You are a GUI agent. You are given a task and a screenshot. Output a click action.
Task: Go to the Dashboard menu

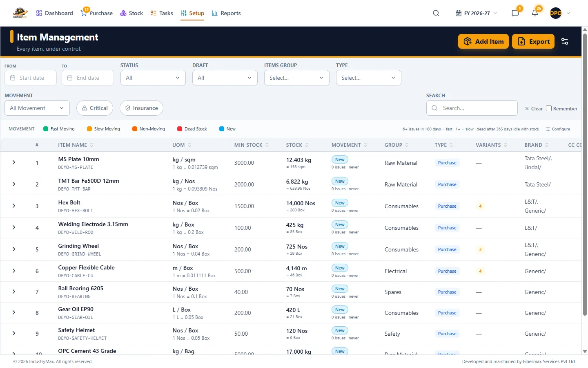pyautogui.click(x=54, y=13)
